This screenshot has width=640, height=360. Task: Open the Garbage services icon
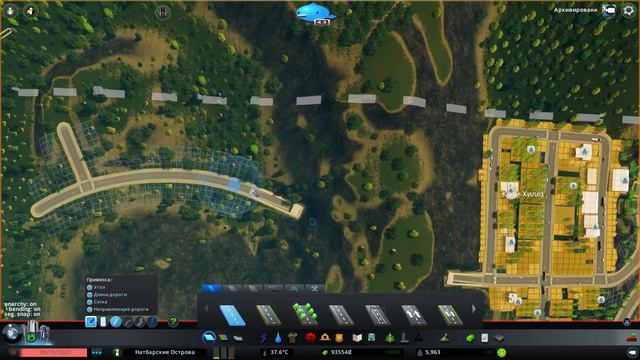293,338
